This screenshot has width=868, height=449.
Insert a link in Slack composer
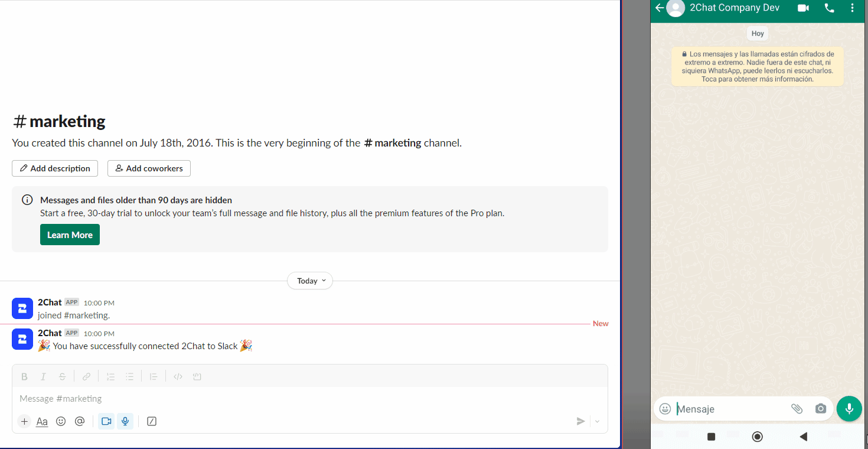(86, 376)
